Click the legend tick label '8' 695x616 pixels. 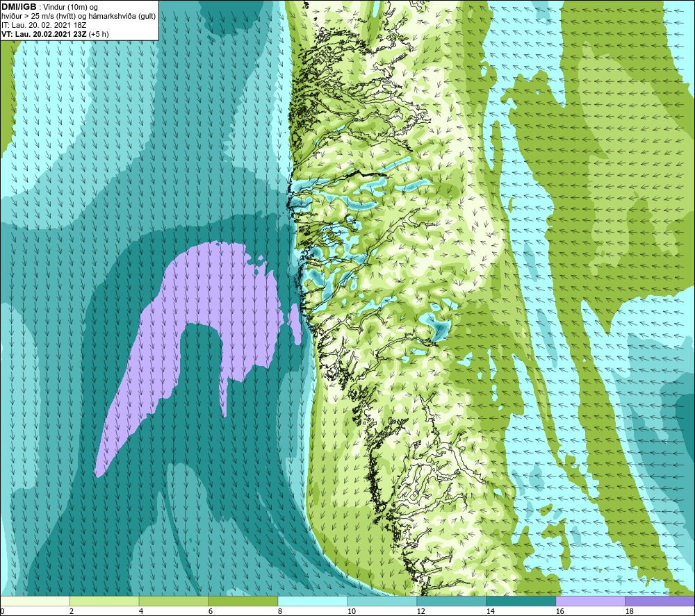279,611
